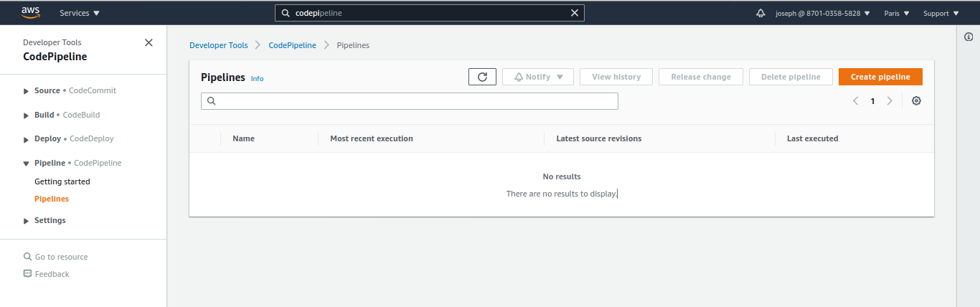Expand the Deploy CodeDeploy section
The image size is (980, 307).
(x=27, y=139)
